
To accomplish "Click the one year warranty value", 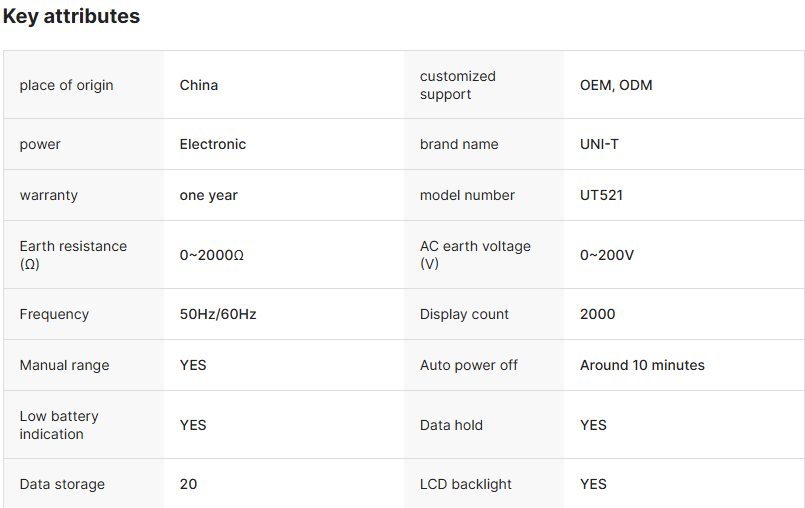I will [209, 195].
